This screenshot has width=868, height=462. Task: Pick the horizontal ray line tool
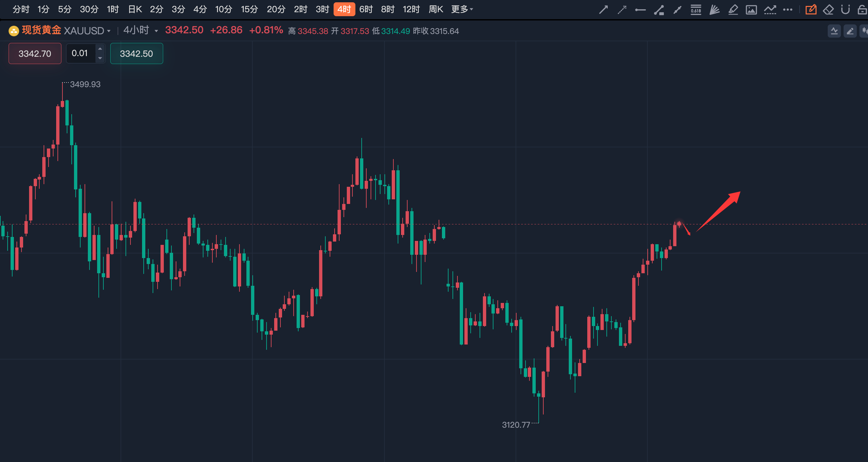pyautogui.click(x=640, y=10)
